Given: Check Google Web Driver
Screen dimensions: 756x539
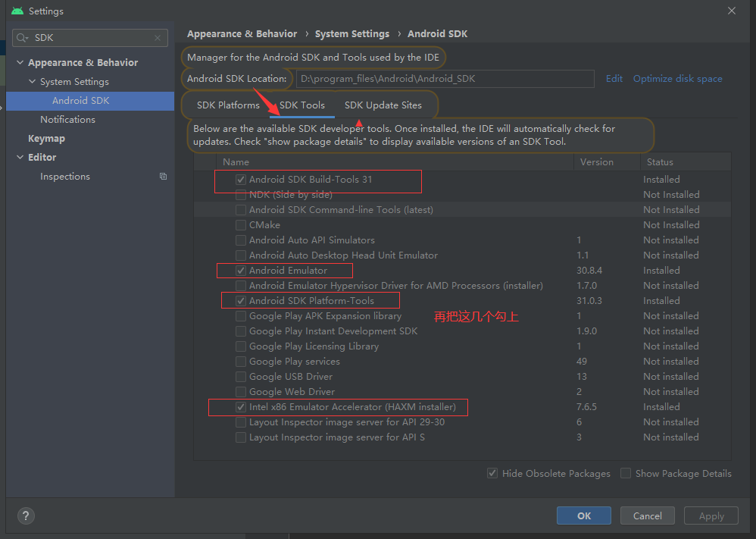Looking at the screenshot, I should tap(241, 392).
